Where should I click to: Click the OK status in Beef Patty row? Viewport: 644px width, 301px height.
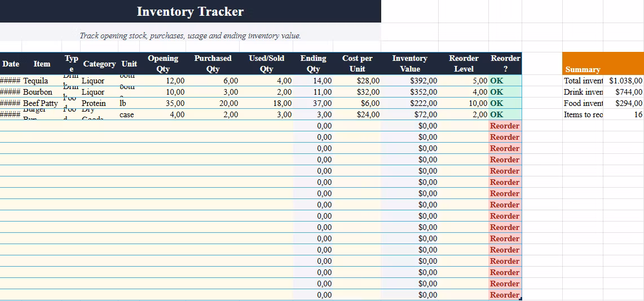coord(505,103)
